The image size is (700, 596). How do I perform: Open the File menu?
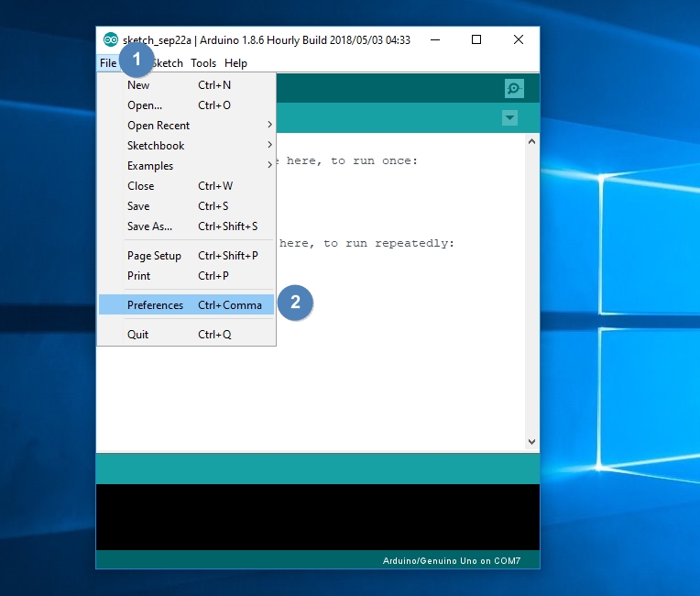pos(108,63)
